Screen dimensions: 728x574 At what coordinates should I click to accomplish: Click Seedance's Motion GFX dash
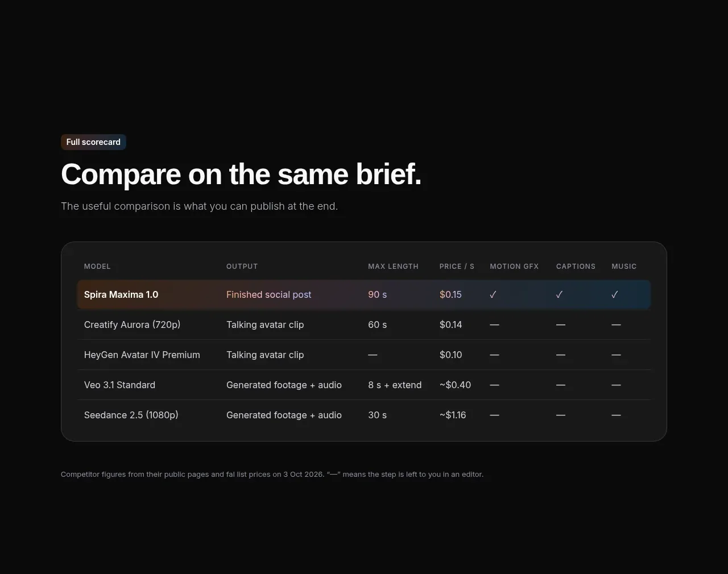tap(495, 415)
